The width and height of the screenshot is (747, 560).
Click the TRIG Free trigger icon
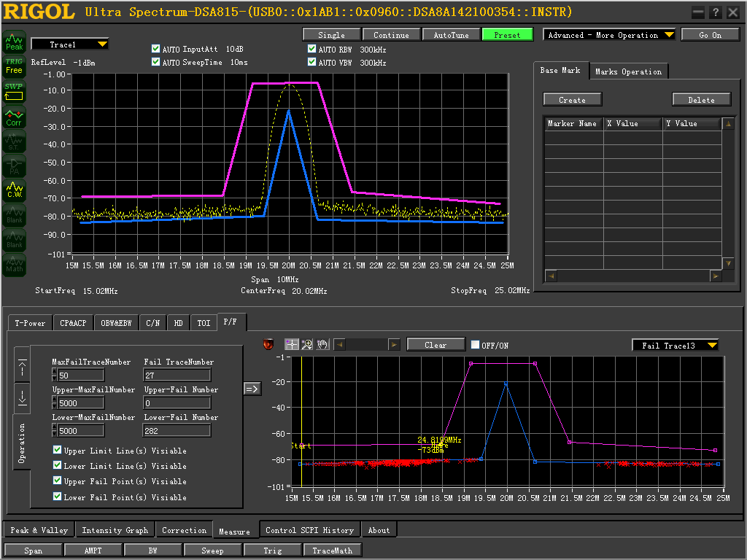pos(15,66)
